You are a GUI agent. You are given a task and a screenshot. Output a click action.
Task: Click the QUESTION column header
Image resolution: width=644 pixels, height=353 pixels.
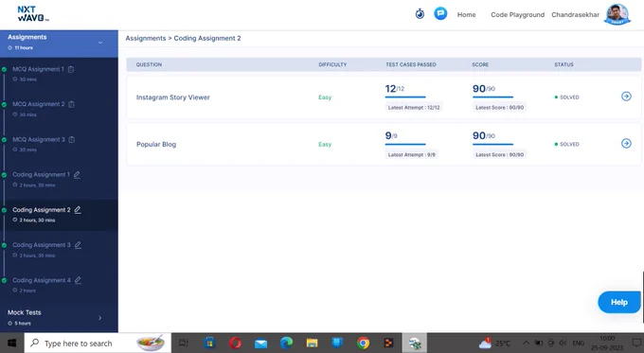pyautogui.click(x=149, y=65)
